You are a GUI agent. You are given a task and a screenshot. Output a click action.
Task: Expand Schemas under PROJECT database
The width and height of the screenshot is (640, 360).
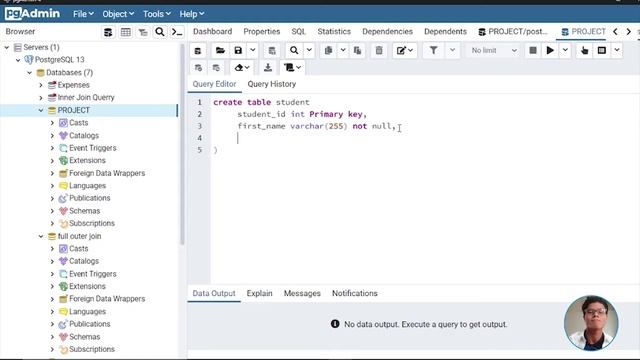tap(52, 211)
